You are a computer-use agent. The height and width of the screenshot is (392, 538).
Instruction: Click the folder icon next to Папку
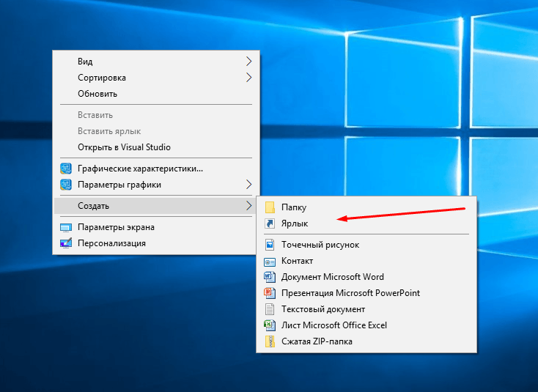[269, 207]
